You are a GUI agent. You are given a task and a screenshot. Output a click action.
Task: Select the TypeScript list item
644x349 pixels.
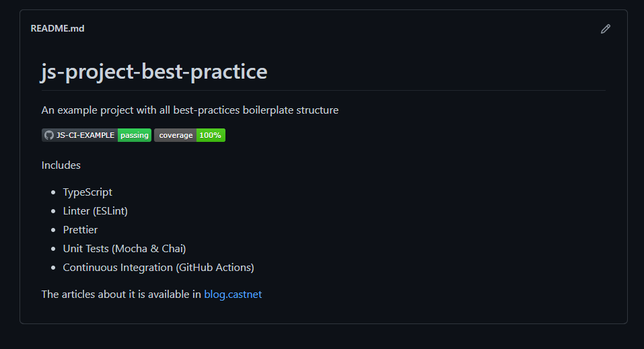(87, 192)
